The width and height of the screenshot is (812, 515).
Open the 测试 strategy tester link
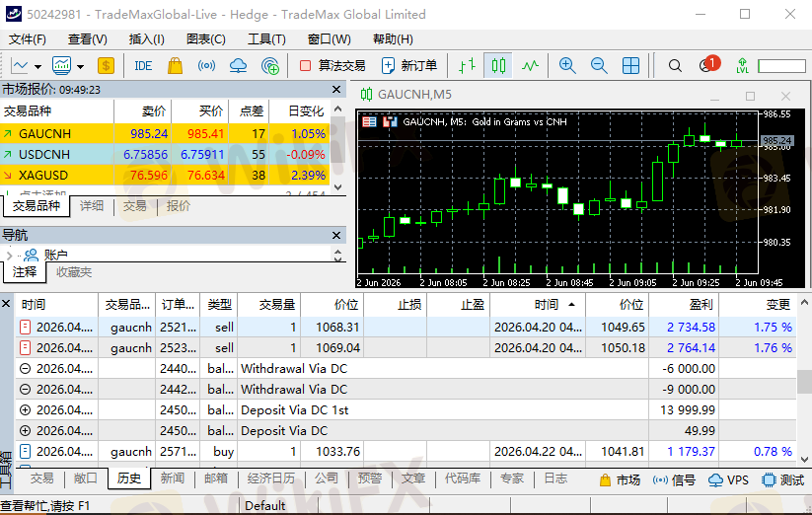pos(782,480)
